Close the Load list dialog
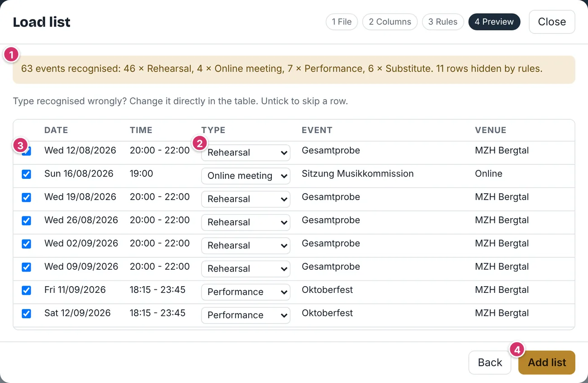The width and height of the screenshot is (588, 383). (552, 22)
